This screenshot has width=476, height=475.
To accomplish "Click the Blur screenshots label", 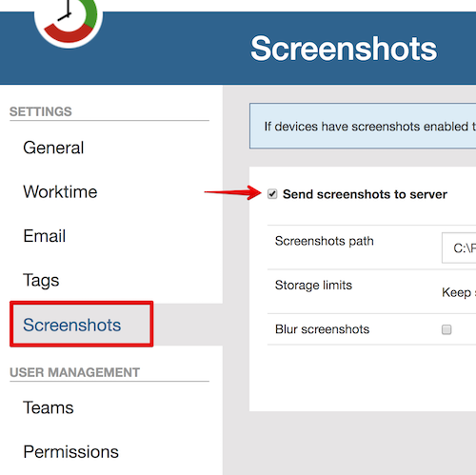I will [x=322, y=329].
